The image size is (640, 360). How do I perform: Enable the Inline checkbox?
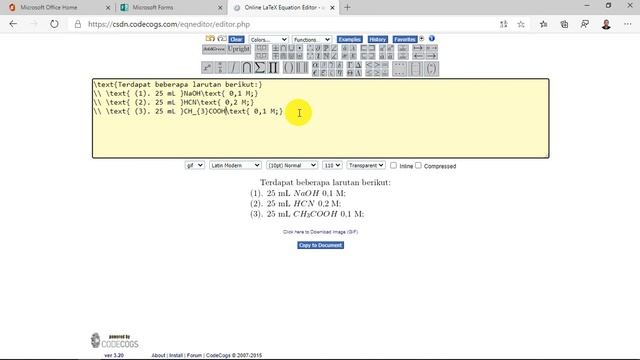coord(393,165)
